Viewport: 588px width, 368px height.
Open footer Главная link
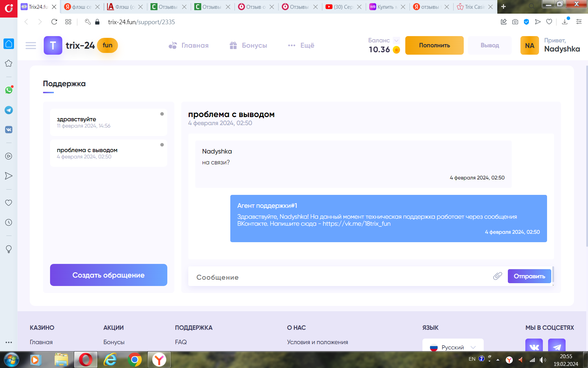[x=41, y=342]
